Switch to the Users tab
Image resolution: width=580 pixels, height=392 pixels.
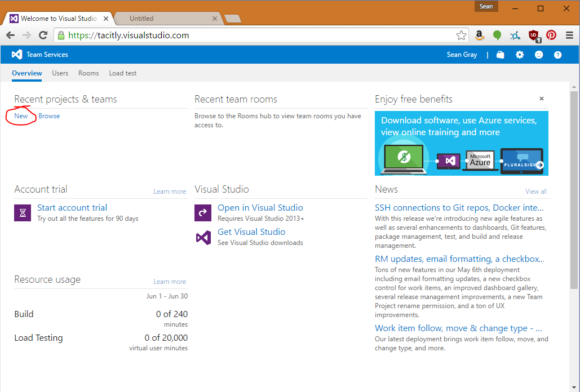pyautogui.click(x=60, y=73)
